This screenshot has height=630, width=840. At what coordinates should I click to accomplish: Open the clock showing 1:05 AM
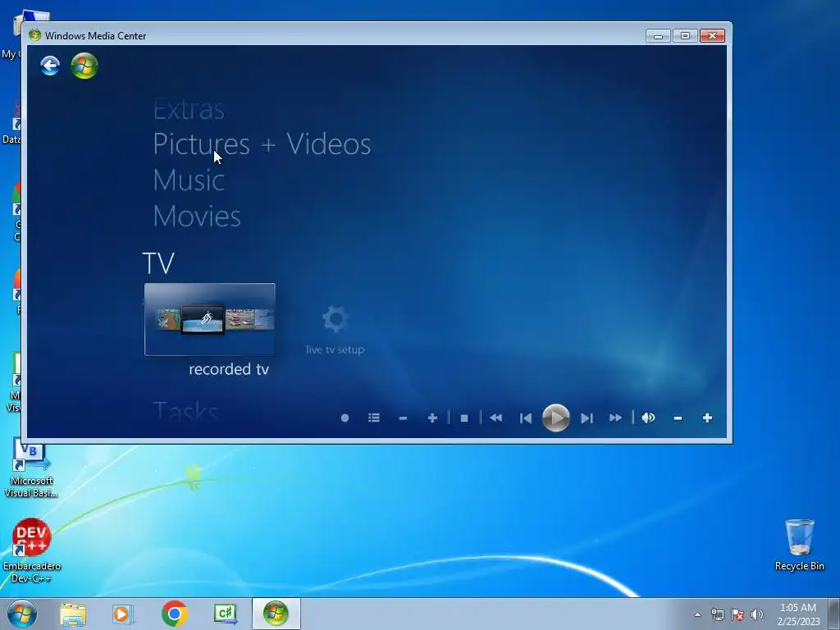click(x=798, y=614)
